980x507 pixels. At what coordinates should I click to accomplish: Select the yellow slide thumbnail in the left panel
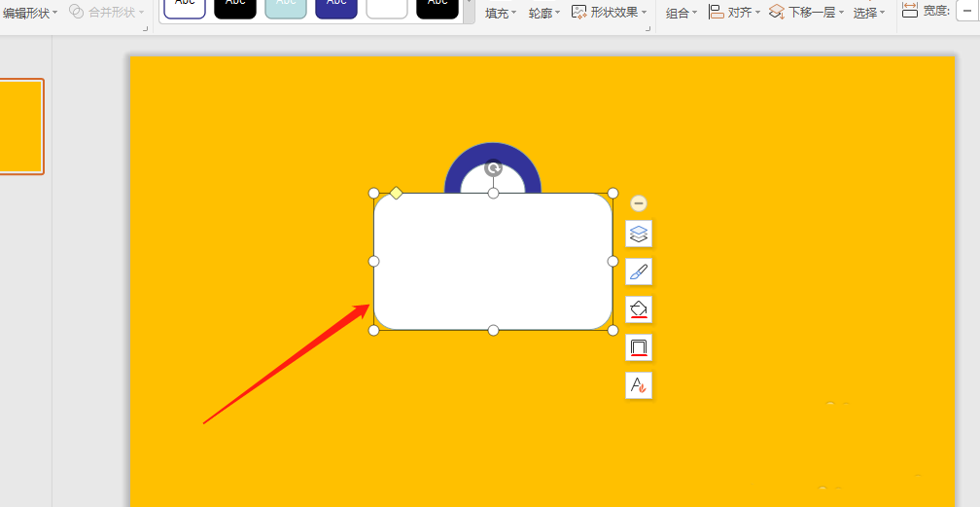[20, 126]
